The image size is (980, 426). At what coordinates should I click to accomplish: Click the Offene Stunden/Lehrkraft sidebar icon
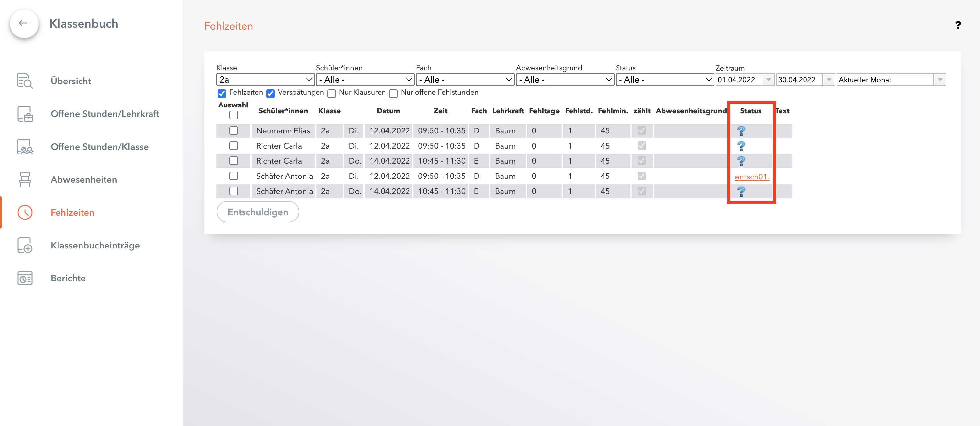[25, 114]
